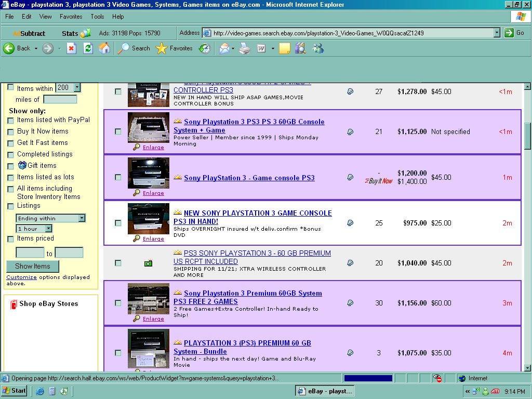This screenshot has width=532, height=399.
Task: Check the Items priced checkbox
Action: click(x=10, y=239)
